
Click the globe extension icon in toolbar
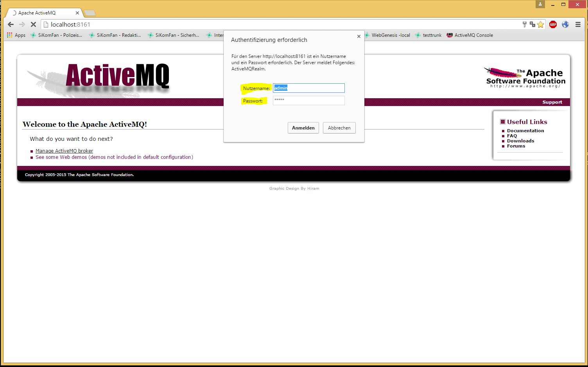click(x=565, y=25)
